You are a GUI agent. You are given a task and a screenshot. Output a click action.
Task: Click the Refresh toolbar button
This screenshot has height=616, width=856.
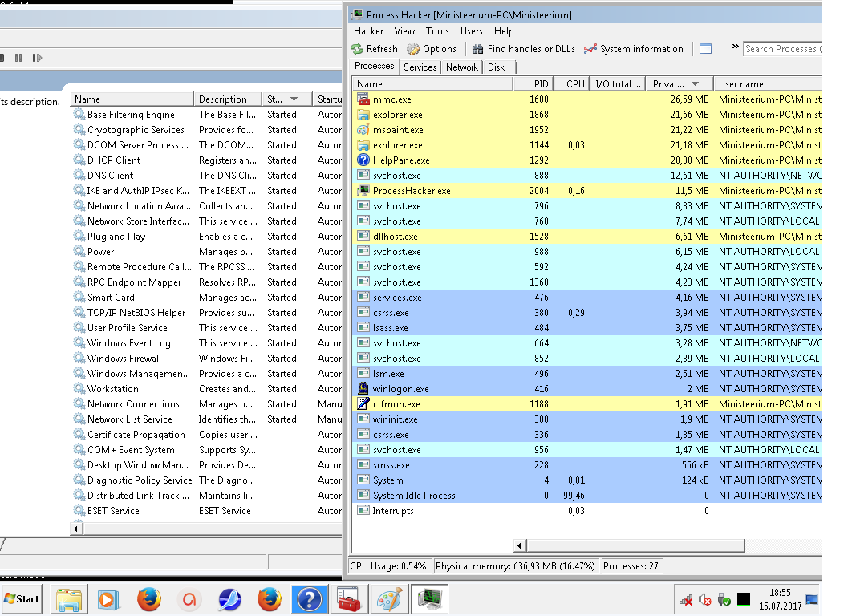coord(374,49)
